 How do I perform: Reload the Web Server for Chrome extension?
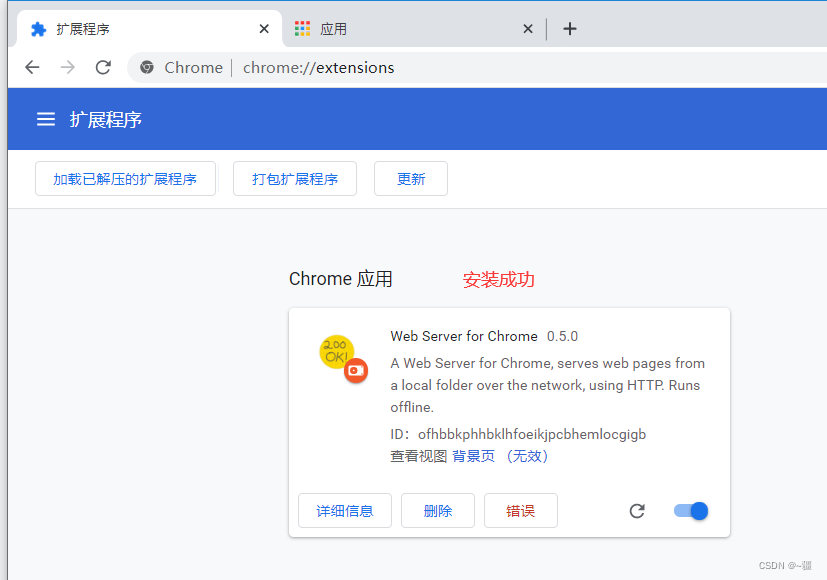(x=637, y=511)
